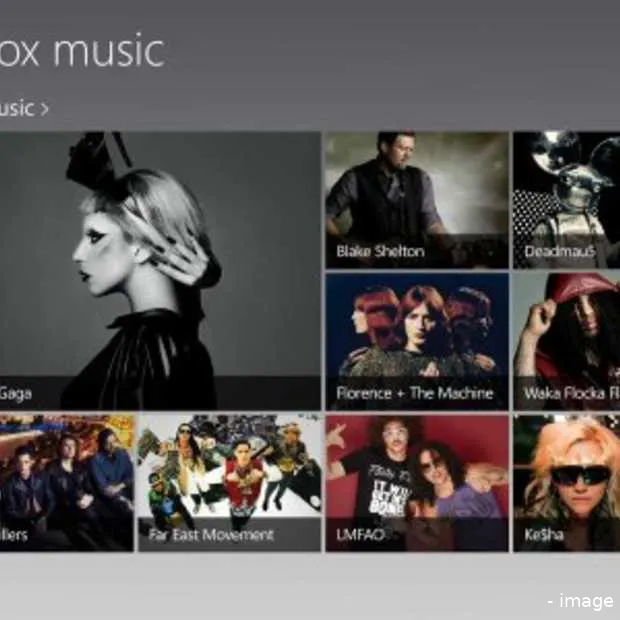
Task: Expand the music section header chevron
Action: click(44, 109)
